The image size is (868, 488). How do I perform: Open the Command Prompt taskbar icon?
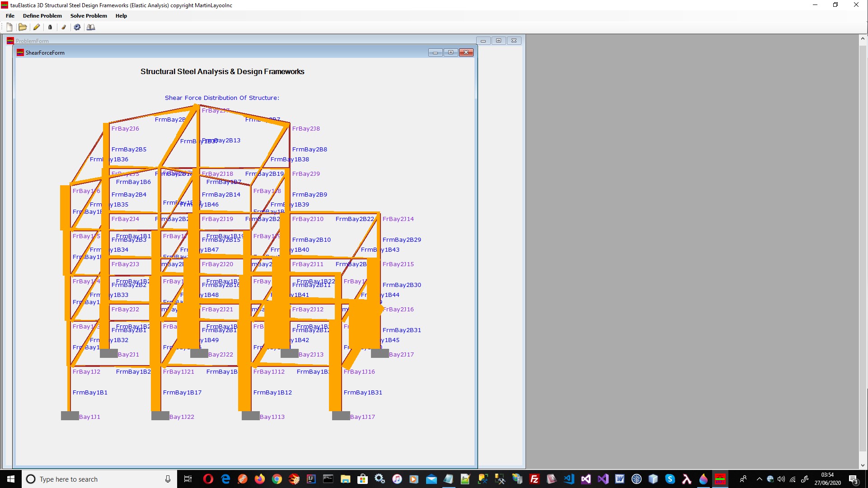coord(328,479)
